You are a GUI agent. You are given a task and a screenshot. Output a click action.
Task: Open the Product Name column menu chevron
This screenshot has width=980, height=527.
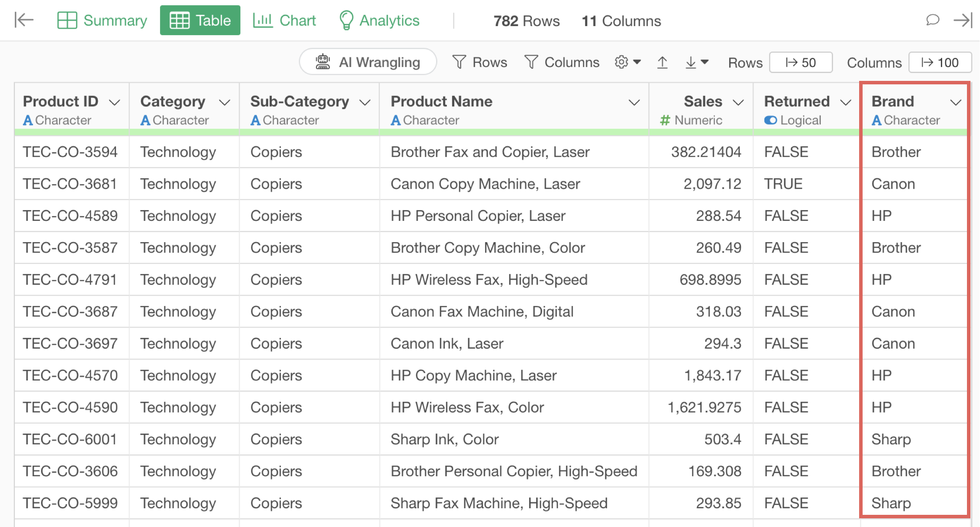coord(634,103)
